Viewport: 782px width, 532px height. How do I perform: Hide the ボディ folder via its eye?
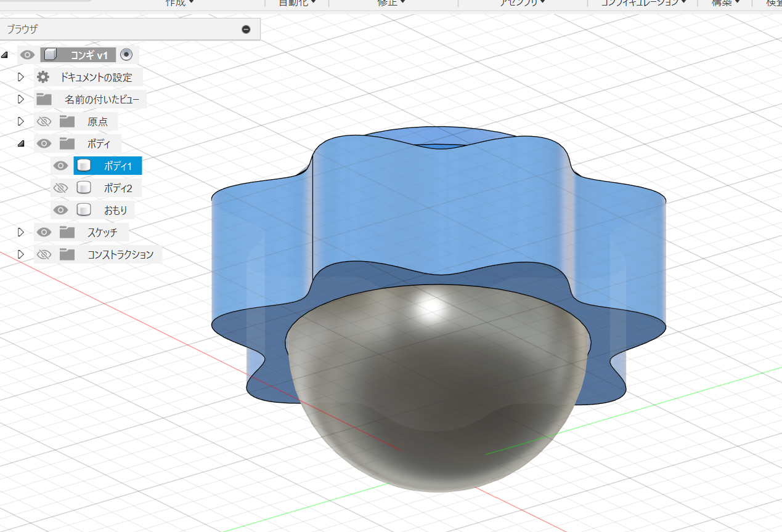pyautogui.click(x=44, y=143)
